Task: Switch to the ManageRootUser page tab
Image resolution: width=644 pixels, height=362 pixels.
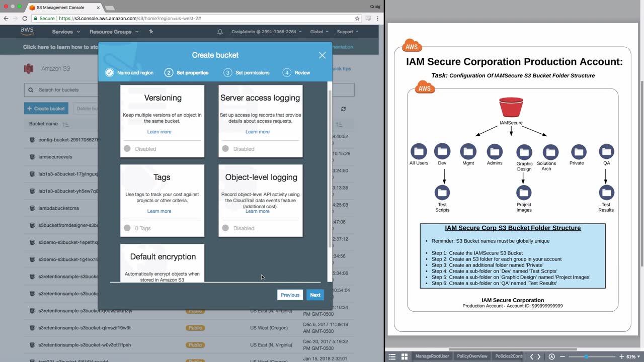Action: [432, 356]
